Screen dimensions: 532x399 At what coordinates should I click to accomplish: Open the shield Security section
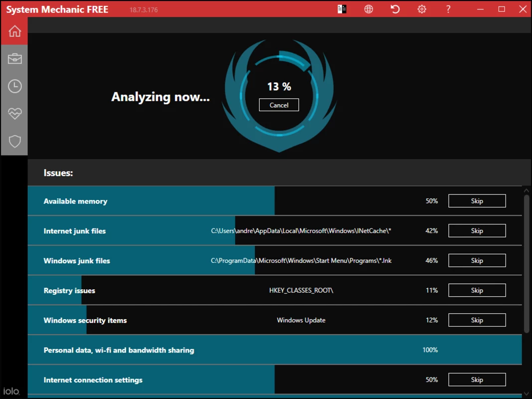pos(14,141)
